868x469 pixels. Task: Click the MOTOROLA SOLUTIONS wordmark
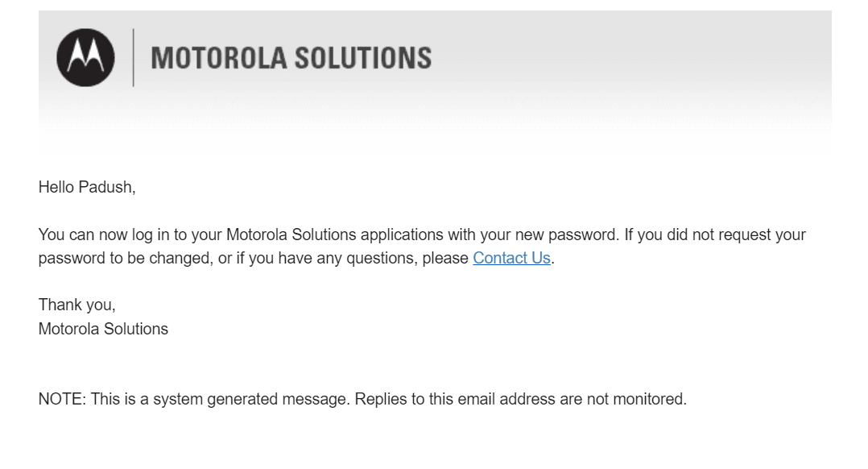tap(291, 58)
